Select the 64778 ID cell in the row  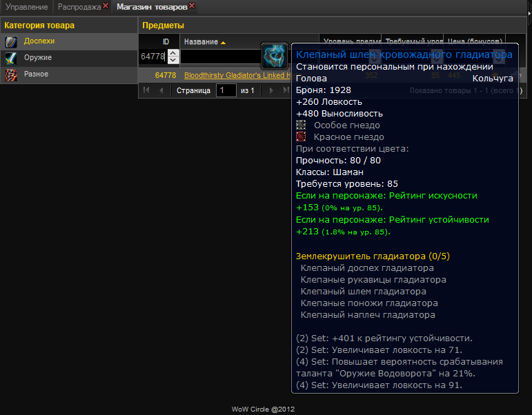[x=165, y=75]
